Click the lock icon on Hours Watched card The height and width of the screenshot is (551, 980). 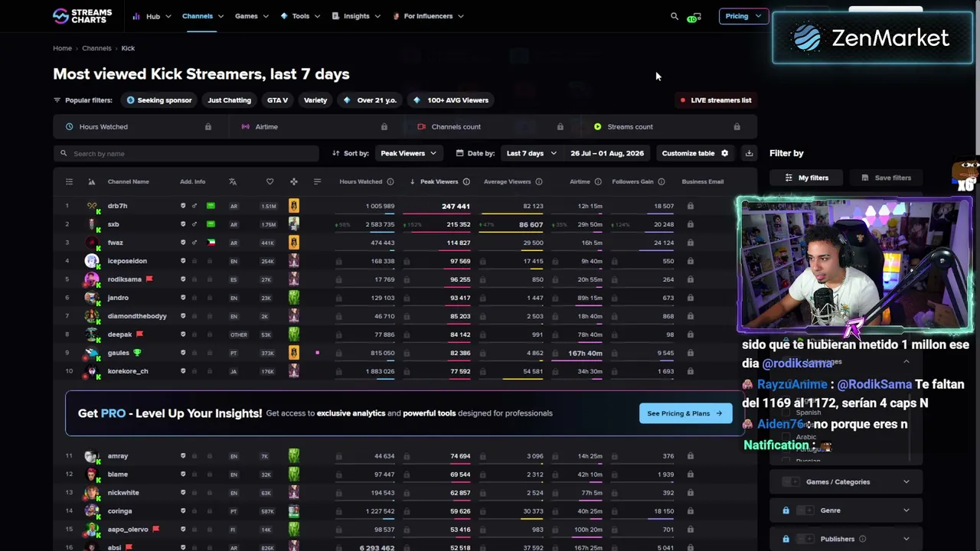tap(207, 127)
